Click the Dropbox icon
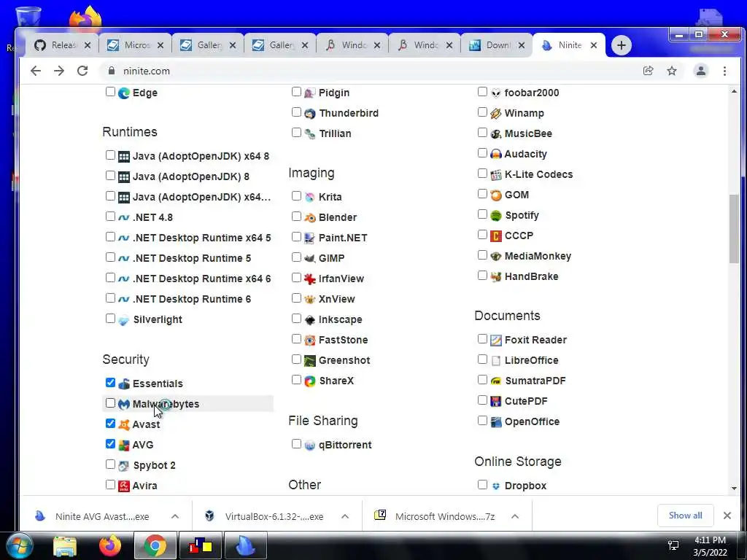The width and height of the screenshot is (747, 560). 496,486
